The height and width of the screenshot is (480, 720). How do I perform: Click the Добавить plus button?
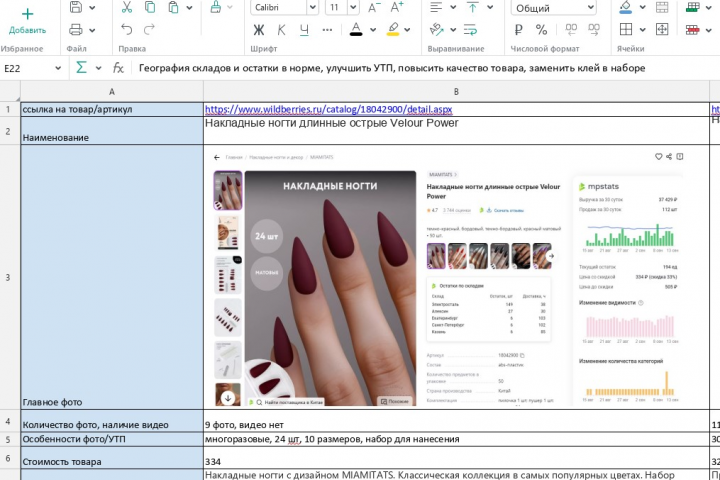[27, 21]
